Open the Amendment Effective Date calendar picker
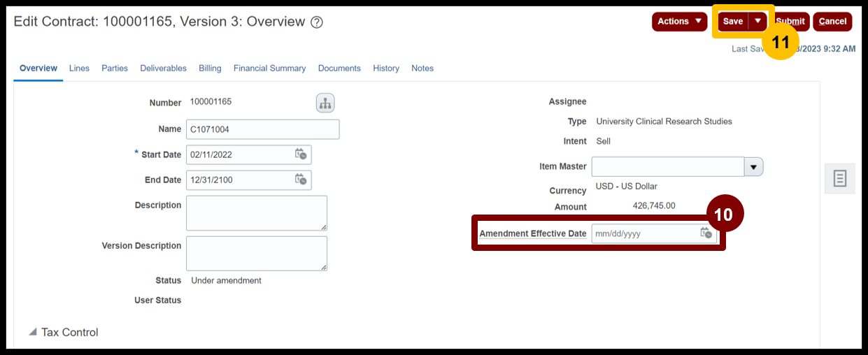This screenshot has height=355, width=868. point(706,233)
